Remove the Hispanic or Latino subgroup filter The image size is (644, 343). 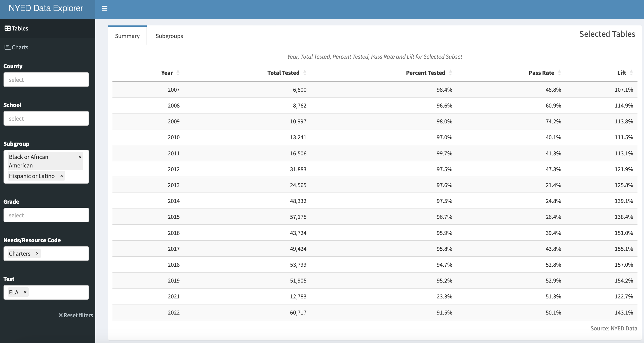coord(61,176)
